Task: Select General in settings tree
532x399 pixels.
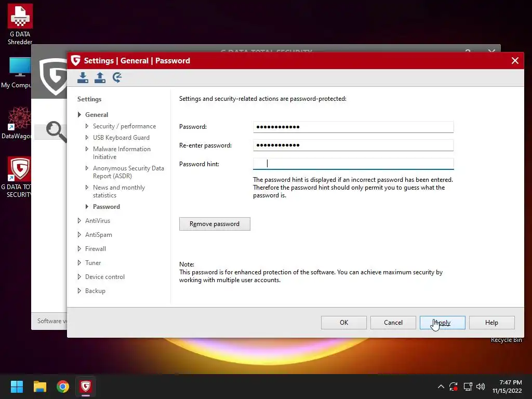Action: tap(97, 115)
